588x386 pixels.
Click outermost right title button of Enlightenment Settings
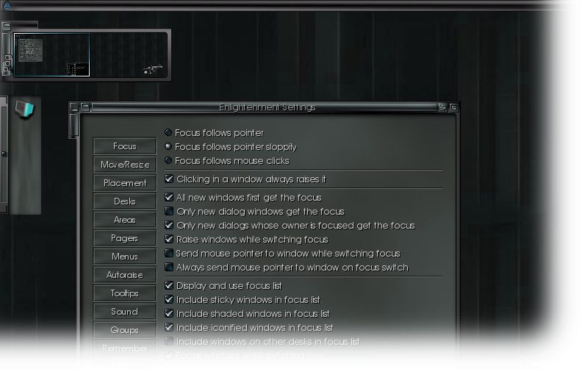453,107
